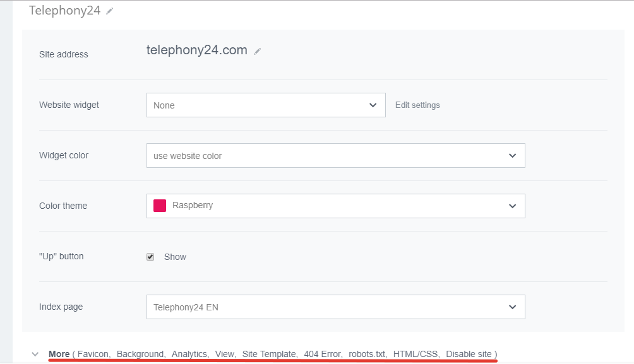Click the Disable site link

[x=469, y=354]
